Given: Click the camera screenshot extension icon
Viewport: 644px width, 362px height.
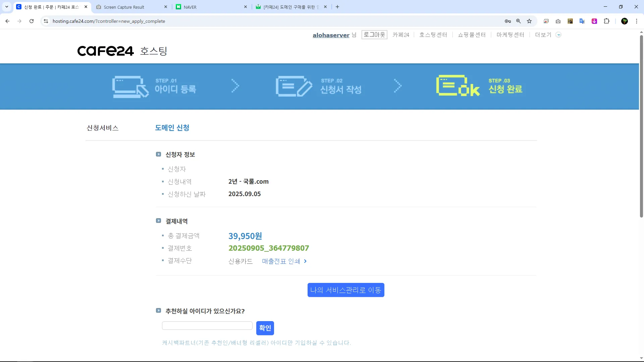Looking at the screenshot, I should tap(558, 21).
